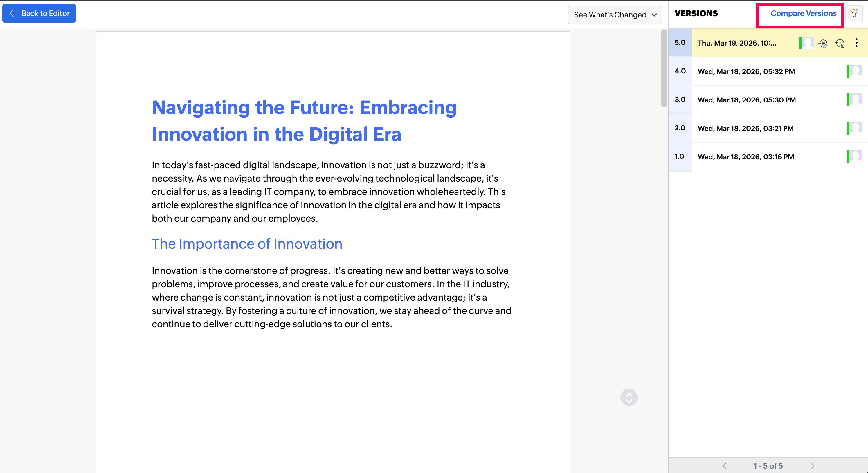This screenshot has width=868, height=473.
Task: Open the three-dot menu for version 5.0
Action: coord(857,43)
